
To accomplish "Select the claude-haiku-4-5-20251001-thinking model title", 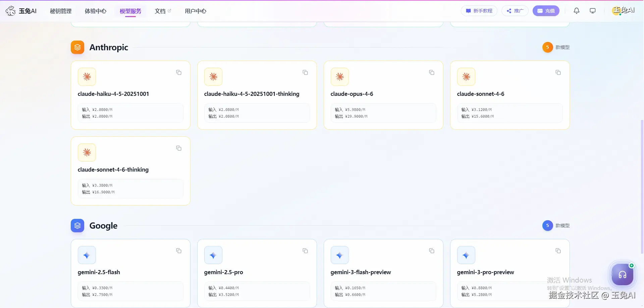I will coord(252,94).
